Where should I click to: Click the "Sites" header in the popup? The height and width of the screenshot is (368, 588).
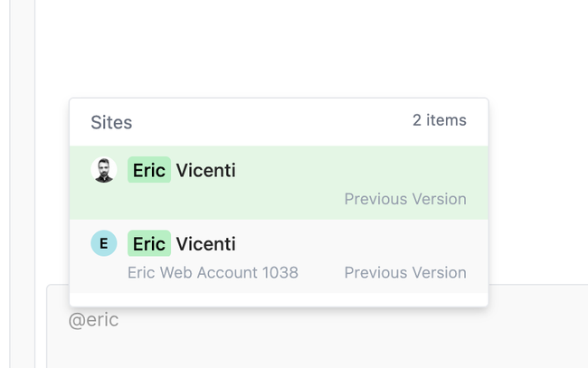point(111,122)
